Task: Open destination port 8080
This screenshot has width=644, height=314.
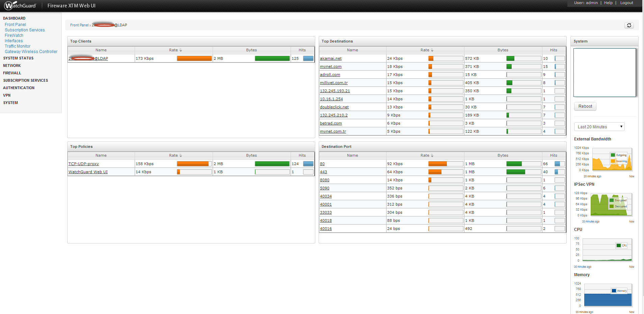Action: pyautogui.click(x=325, y=180)
